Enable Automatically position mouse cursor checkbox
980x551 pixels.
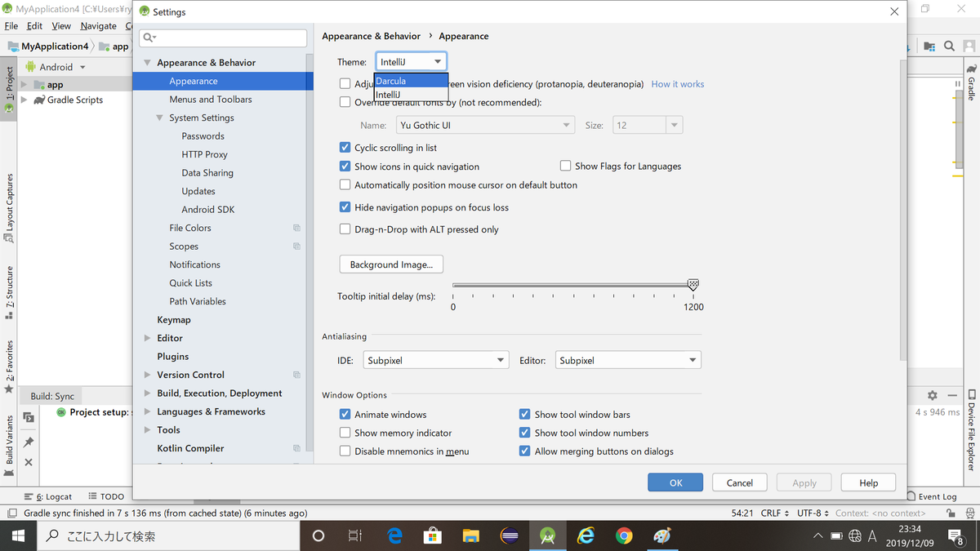tap(345, 185)
